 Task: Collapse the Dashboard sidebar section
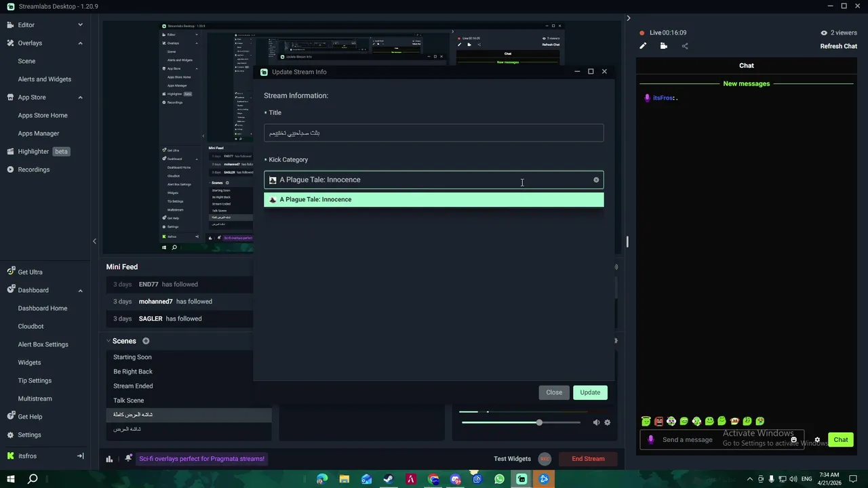80,290
